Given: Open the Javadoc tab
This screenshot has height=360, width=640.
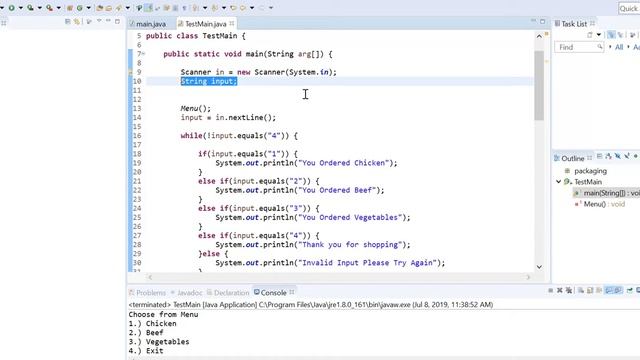Looking at the screenshot, I should coord(187,293).
